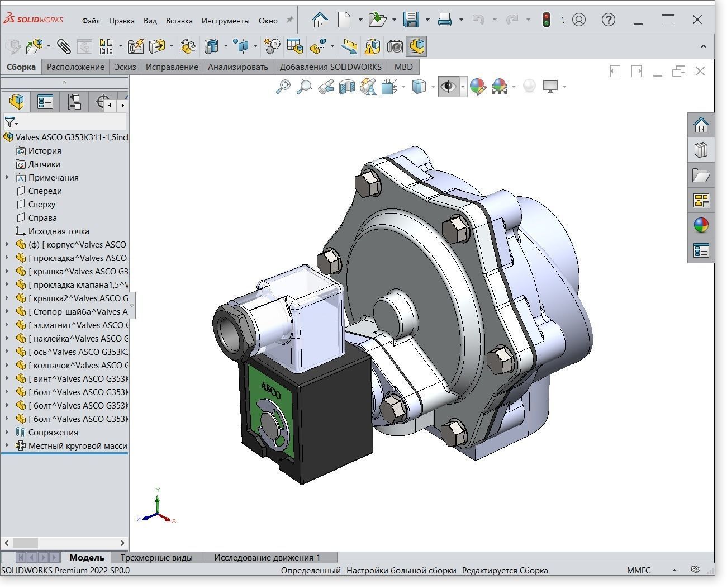Switch to the Эскиз ribbon tab
Screen dimensions: 727x588
pos(125,67)
